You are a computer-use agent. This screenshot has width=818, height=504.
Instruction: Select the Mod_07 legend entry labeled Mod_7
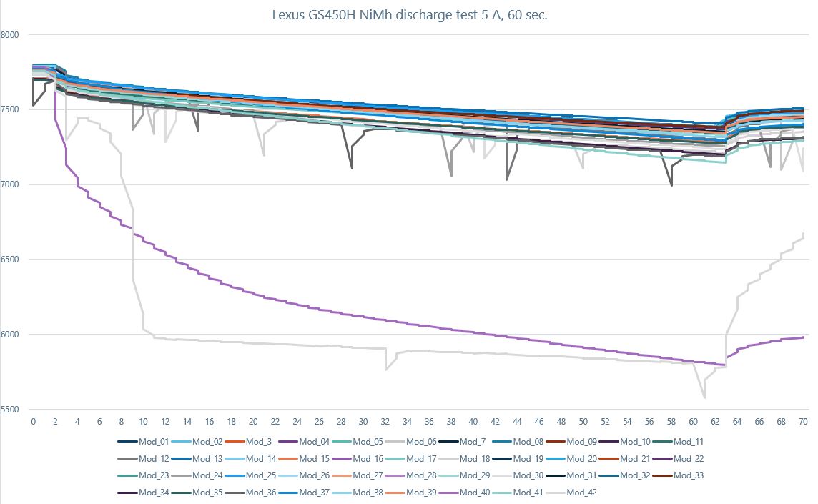(474, 442)
